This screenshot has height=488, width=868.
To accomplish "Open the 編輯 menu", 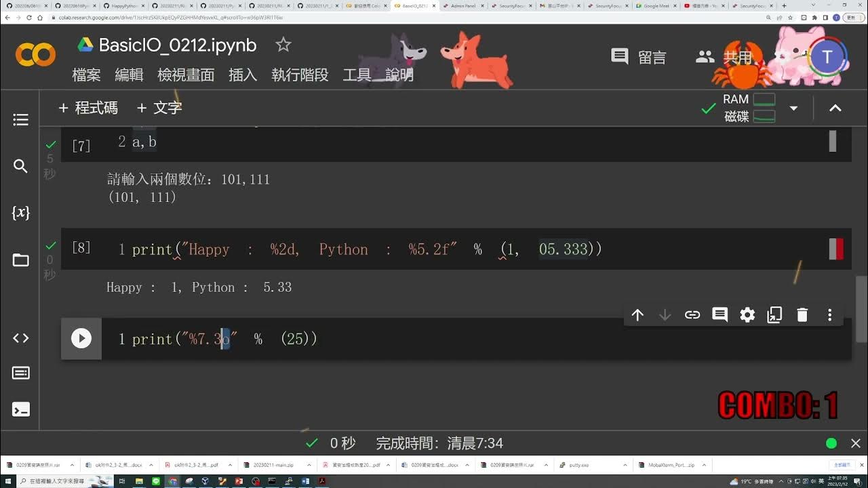I will point(129,75).
